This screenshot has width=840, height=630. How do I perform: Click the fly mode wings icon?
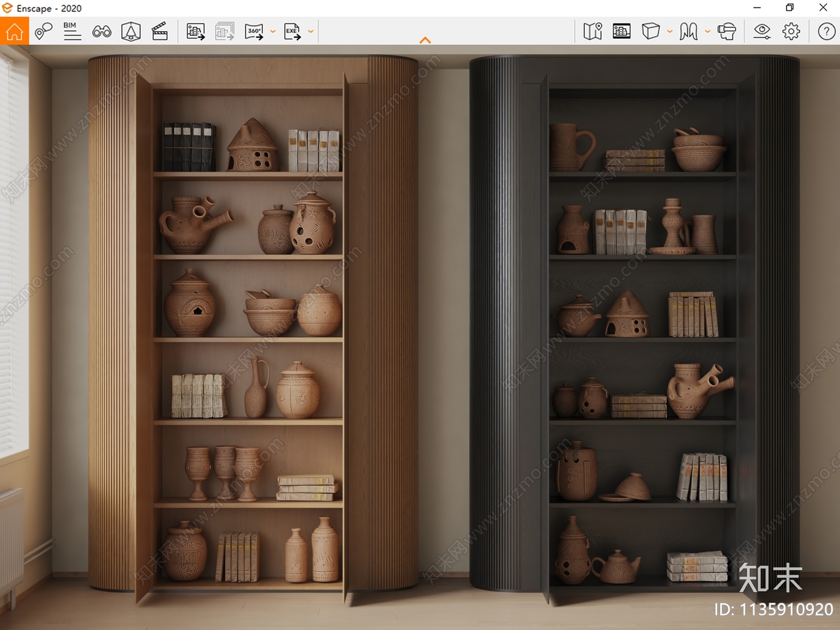coord(688,31)
